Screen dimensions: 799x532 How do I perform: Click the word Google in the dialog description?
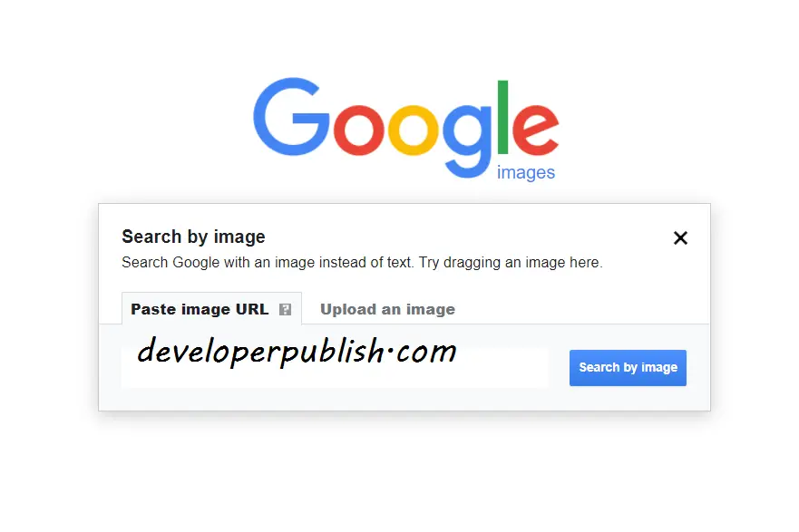tap(196, 263)
